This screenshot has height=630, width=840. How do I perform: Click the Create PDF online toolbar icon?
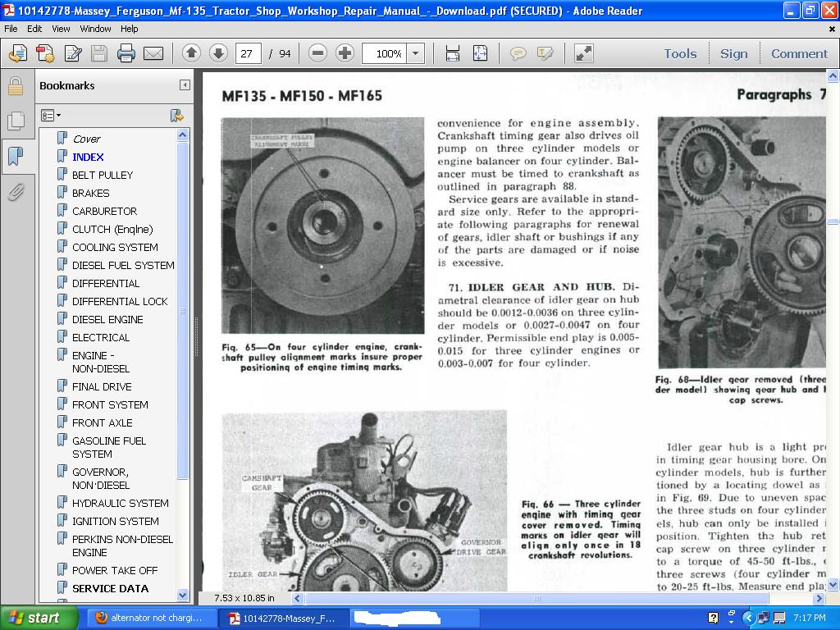pyautogui.click(x=18, y=53)
